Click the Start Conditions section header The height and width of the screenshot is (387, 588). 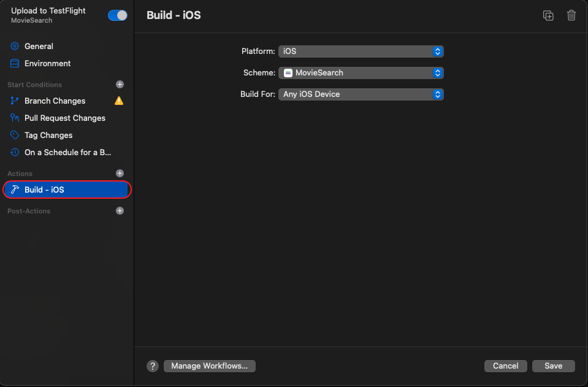coord(34,85)
